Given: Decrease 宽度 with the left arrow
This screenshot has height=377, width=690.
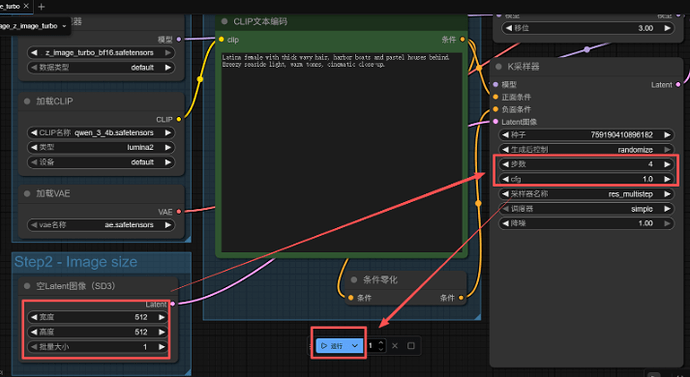Looking at the screenshot, I should point(34,317).
